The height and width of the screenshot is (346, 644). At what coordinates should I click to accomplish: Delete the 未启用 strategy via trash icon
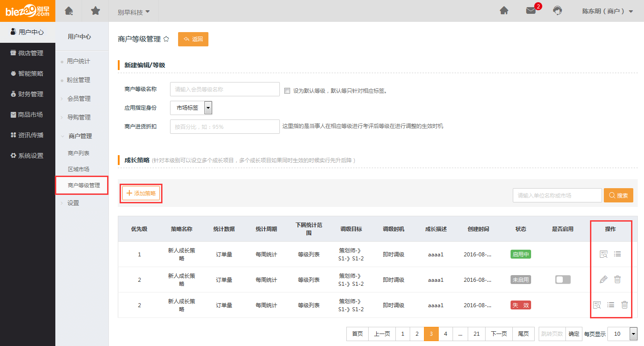point(617,280)
